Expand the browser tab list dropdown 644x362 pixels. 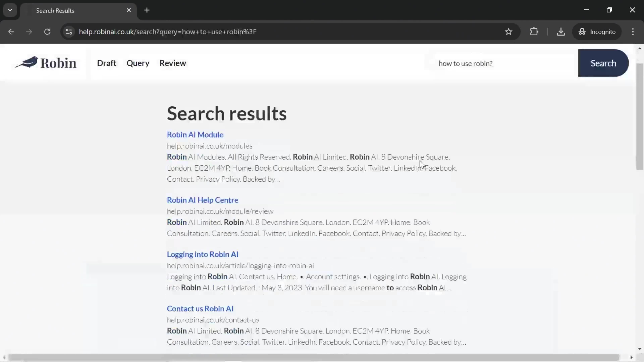[x=10, y=10]
